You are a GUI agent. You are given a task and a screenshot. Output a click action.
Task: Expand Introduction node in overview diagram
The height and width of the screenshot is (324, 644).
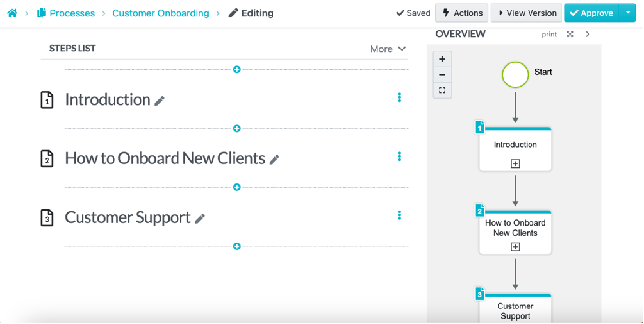pyautogui.click(x=515, y=164)
